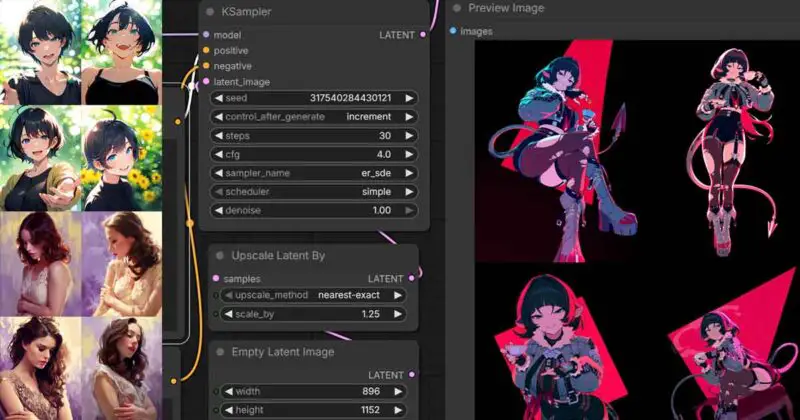Click the Upscale Latent By node title
The width and height of the screenshot is (800, 420).
point(278,255)
